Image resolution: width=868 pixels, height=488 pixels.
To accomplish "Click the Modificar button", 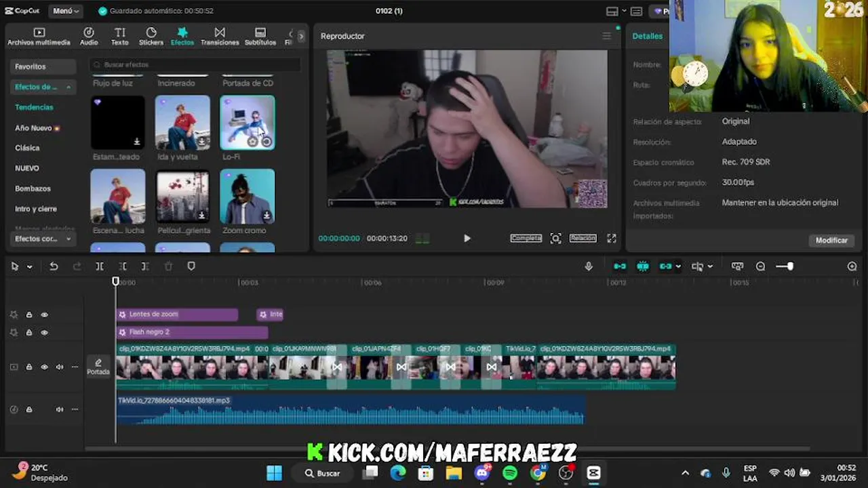I will [831, 241].
